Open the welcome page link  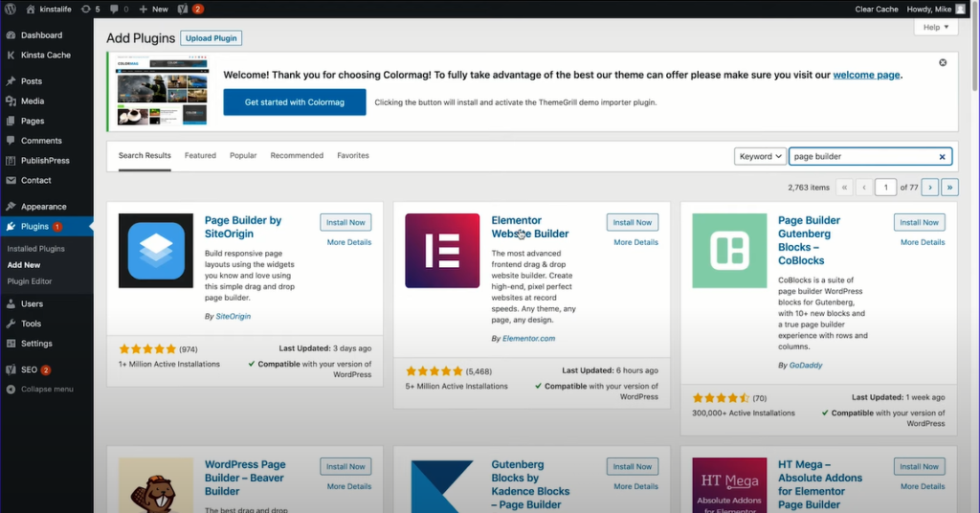[866, 75]
